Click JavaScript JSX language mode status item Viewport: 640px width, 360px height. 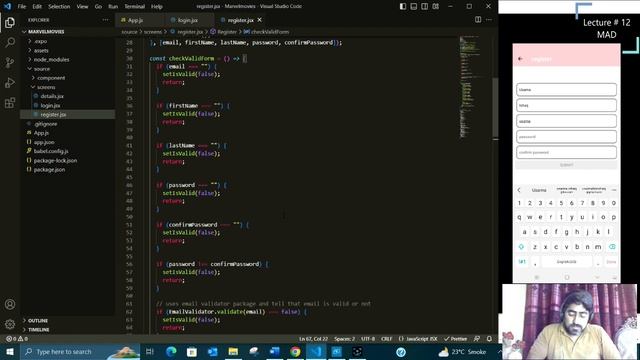coord(418,339)
